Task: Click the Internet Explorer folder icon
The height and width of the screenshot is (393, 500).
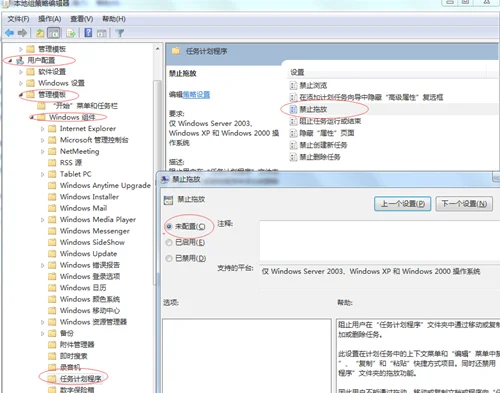Action: coord(52,129)
